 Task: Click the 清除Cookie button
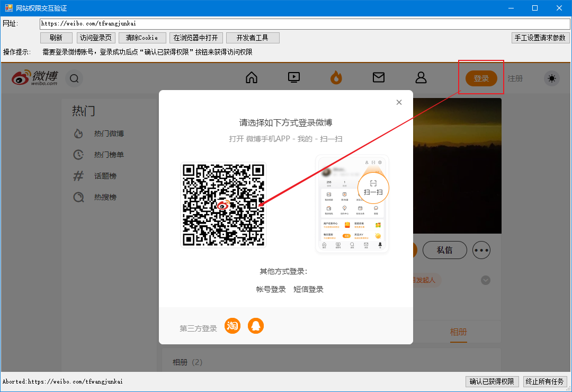[x=142, y=38]
